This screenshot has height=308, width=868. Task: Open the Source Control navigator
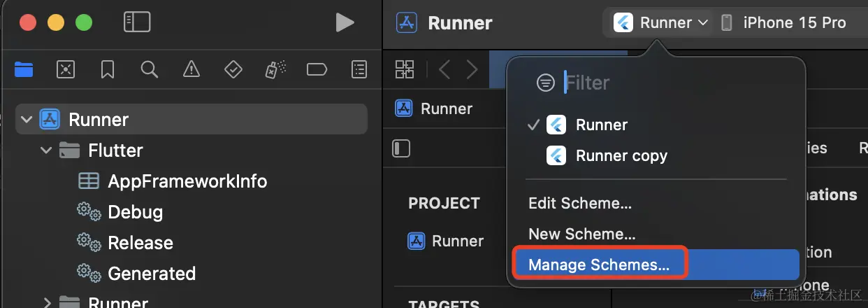click(x=65, y=69)
